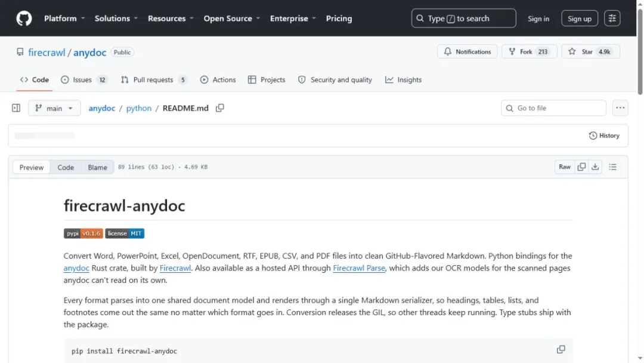The height and width of the screenshot is (363, 644).
Task: Switch to the Issues tab
Action: (x=84, y=80)
